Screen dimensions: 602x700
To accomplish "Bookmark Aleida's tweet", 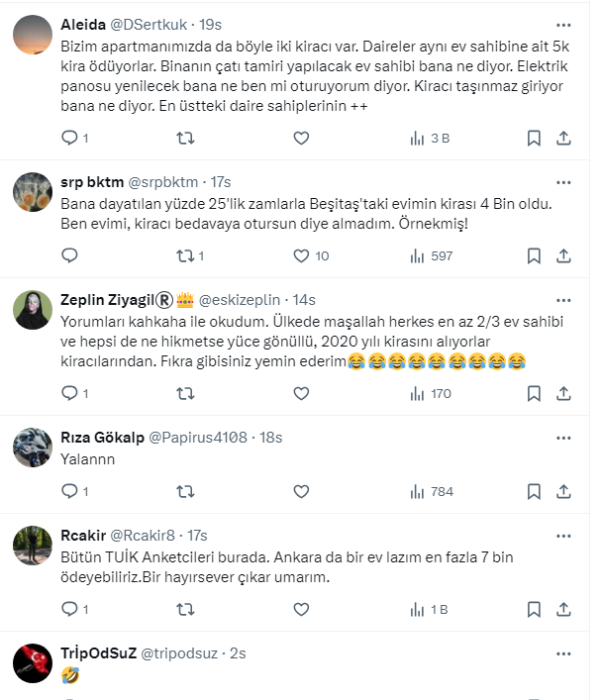I will [x=534, y=138].
